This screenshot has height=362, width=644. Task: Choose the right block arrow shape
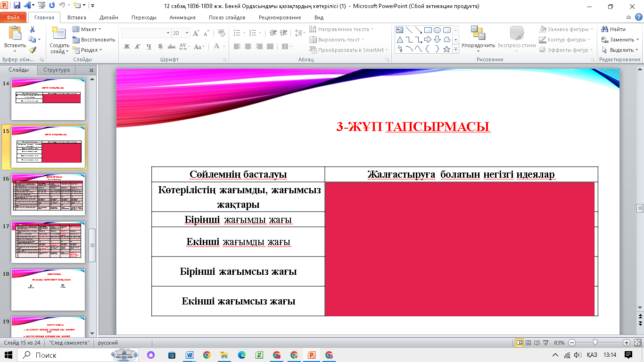click(428, 40)
